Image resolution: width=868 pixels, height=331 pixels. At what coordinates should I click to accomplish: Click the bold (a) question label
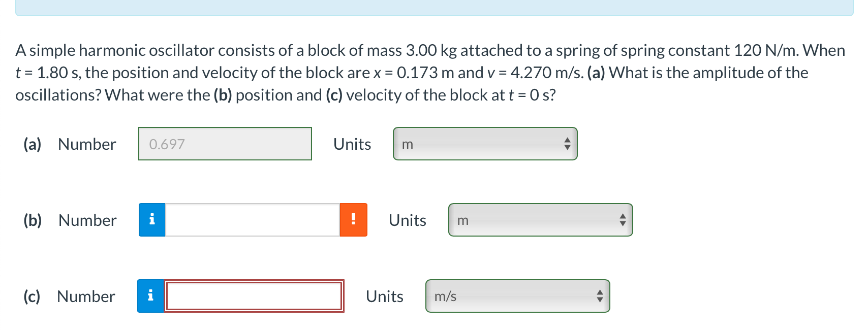click(32, 144)
